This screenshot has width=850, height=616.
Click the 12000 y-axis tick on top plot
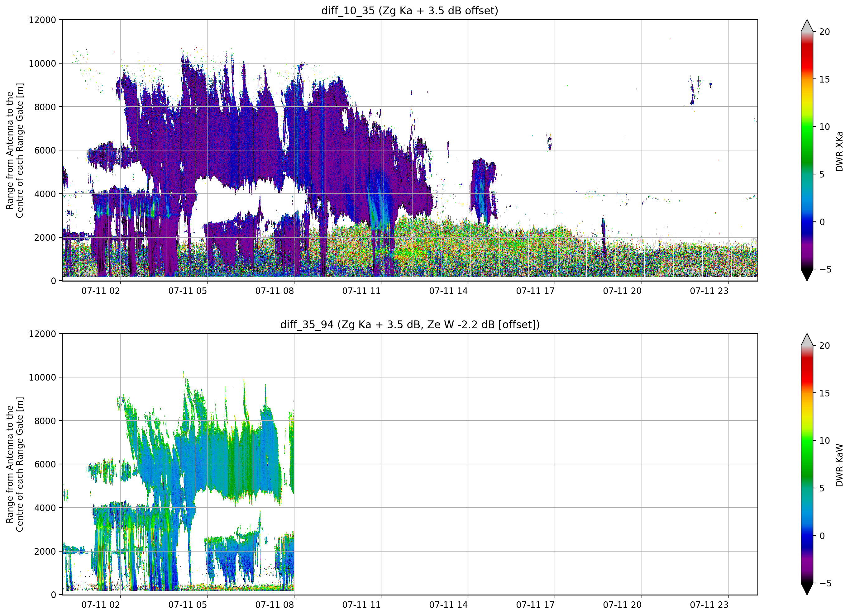tap(42, 20)
